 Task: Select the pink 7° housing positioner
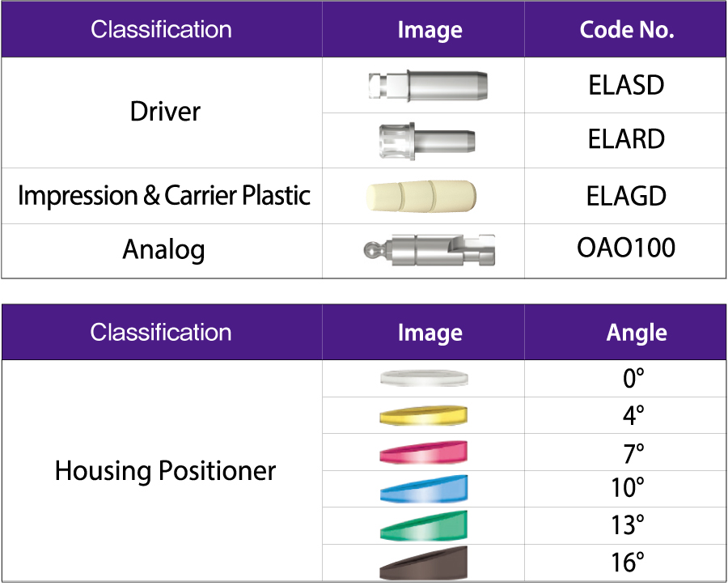[424, 452]
